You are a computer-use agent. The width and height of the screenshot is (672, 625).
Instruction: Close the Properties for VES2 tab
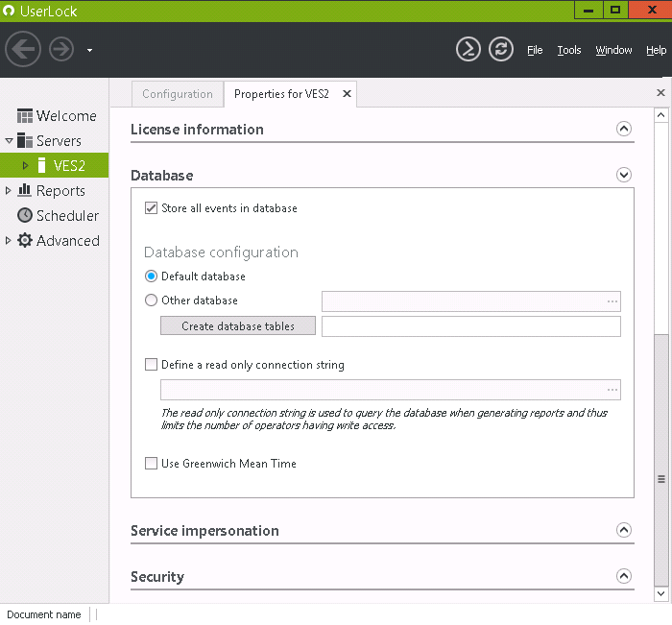[347, 93]
